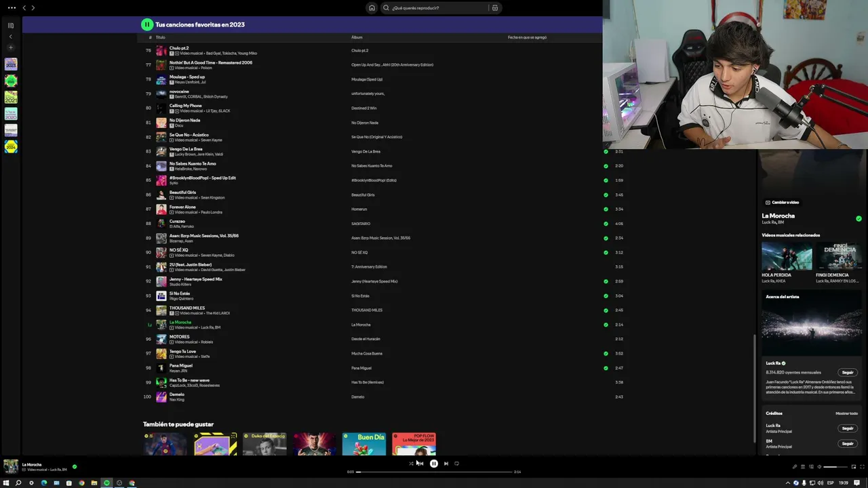Viewport: 868px width, 488px height.
Task: Toggle saved checkmark beside 'La Morocha' in side panel
Action: 859,218
